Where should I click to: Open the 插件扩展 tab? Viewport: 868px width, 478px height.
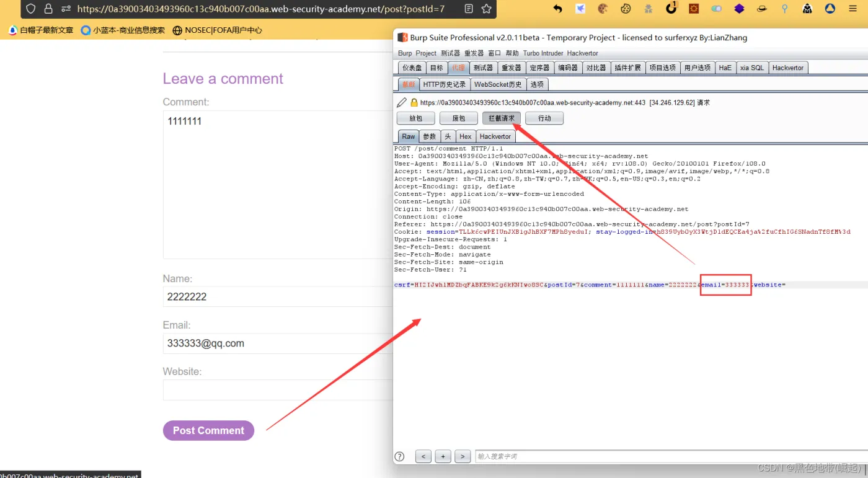pos(627,68)
